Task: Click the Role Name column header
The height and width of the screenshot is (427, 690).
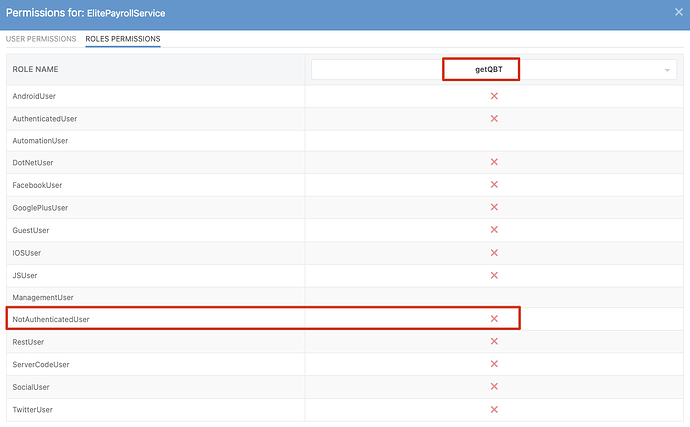Action: [37, 70]
